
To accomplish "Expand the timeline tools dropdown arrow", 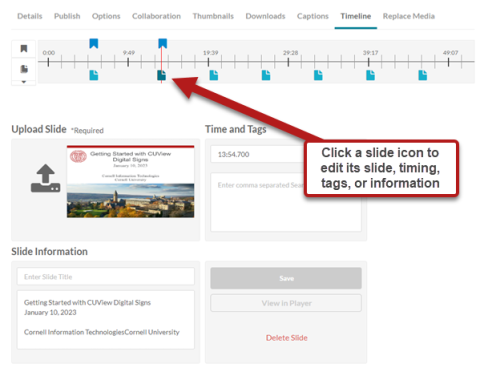I will (x=24, y=82).
